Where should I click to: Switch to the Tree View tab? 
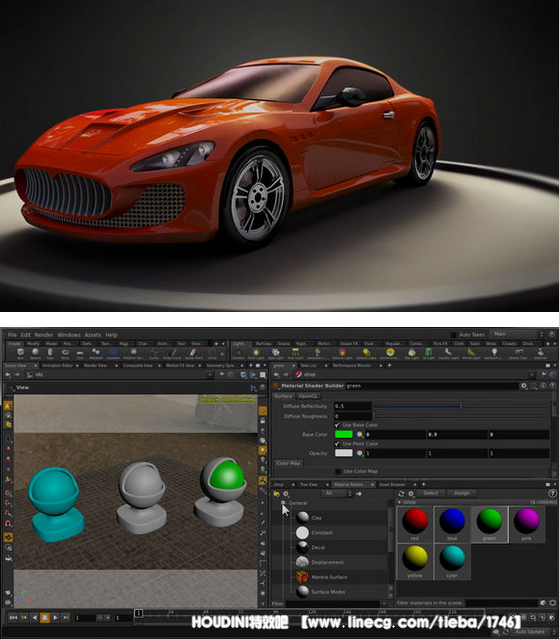tap(308, 485)
